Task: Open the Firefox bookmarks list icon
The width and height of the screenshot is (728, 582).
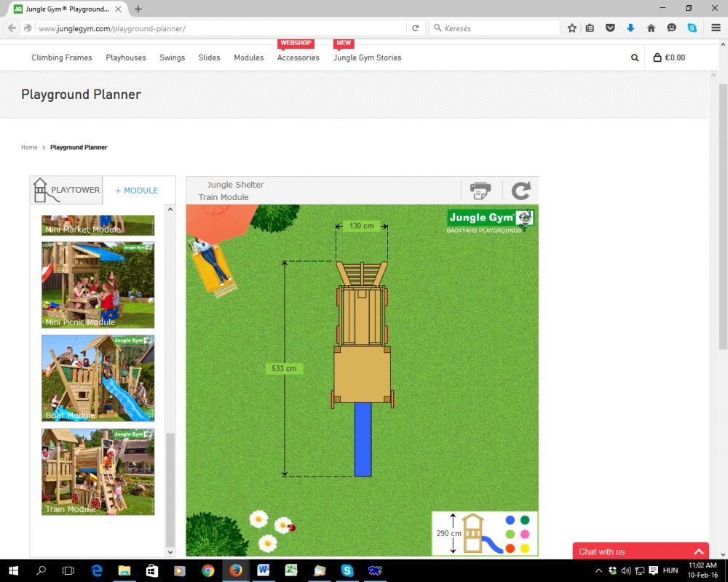Action: click(590, 28)
